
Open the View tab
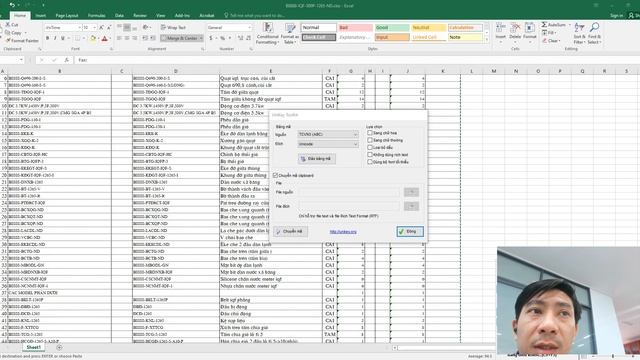[161, 16]
